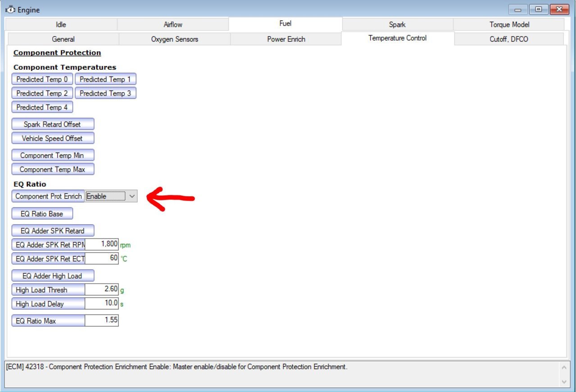This screenshot has width=576, height=392.
Task: Open the Predicted Temp 3 table
Action: pos(105,93)
